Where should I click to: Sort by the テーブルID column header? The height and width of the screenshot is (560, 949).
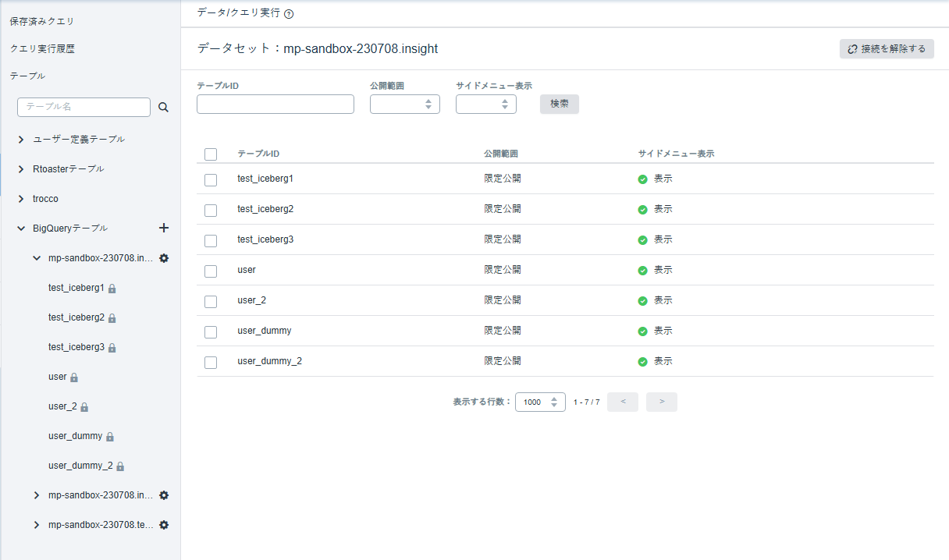258,154
